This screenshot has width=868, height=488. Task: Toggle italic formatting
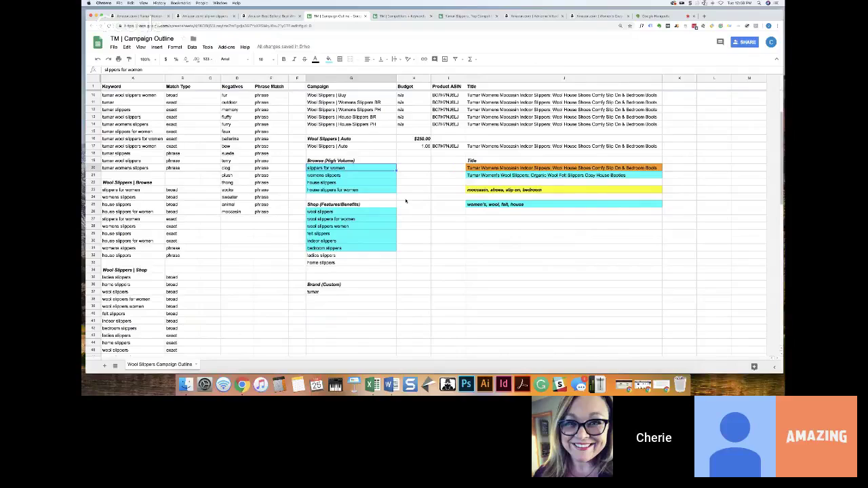tap(294, 59)
